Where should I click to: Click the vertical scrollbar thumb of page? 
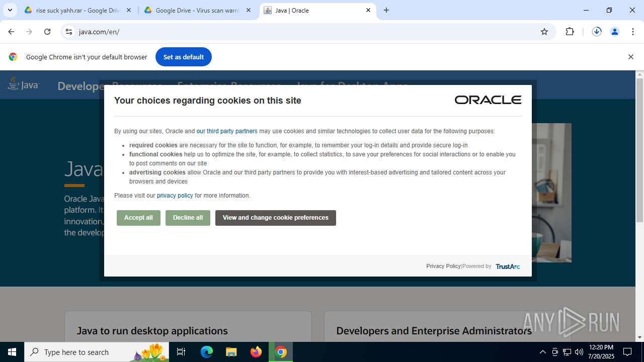click(x=640, y=150)
